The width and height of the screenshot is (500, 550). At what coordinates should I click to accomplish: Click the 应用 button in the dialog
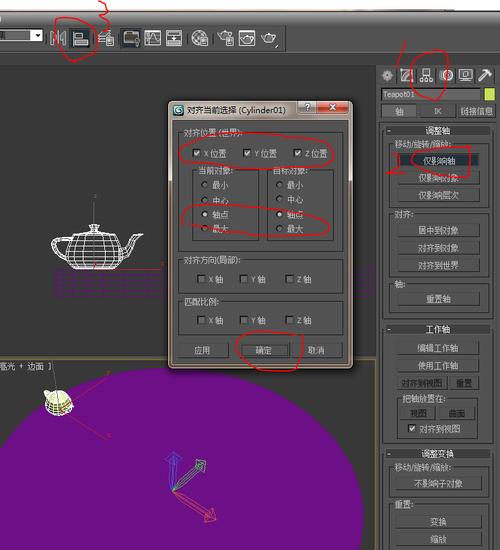pos(202,350)
